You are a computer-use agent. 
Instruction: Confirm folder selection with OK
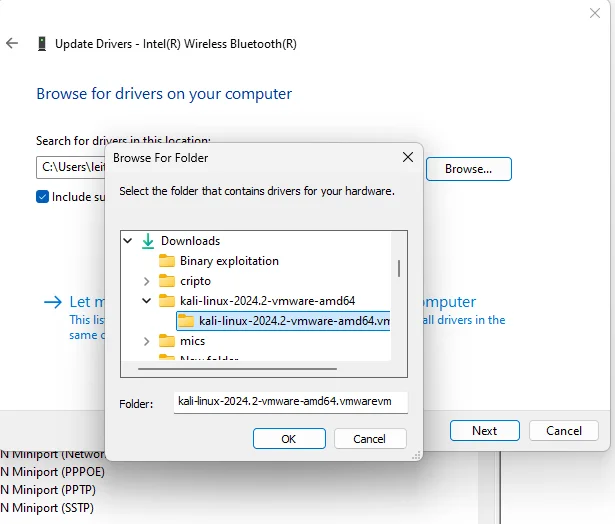coord(289,438)
